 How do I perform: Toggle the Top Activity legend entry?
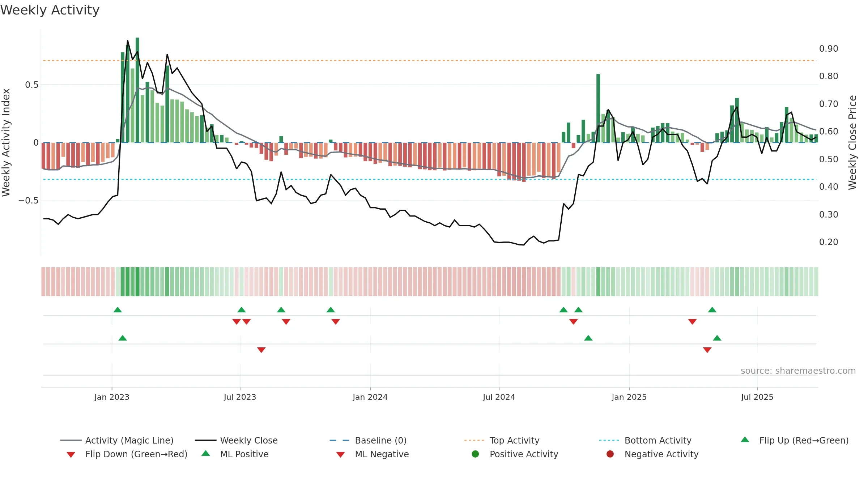click(502, 440)
